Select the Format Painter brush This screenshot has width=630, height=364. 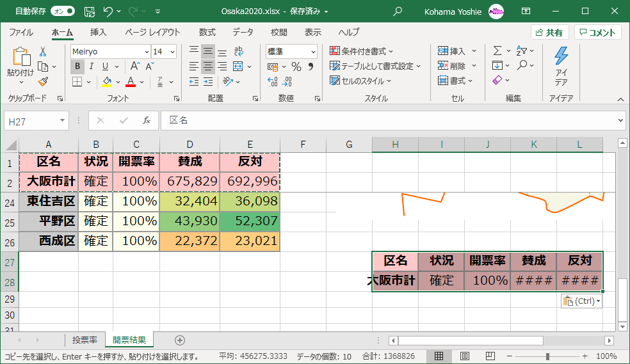43,81
